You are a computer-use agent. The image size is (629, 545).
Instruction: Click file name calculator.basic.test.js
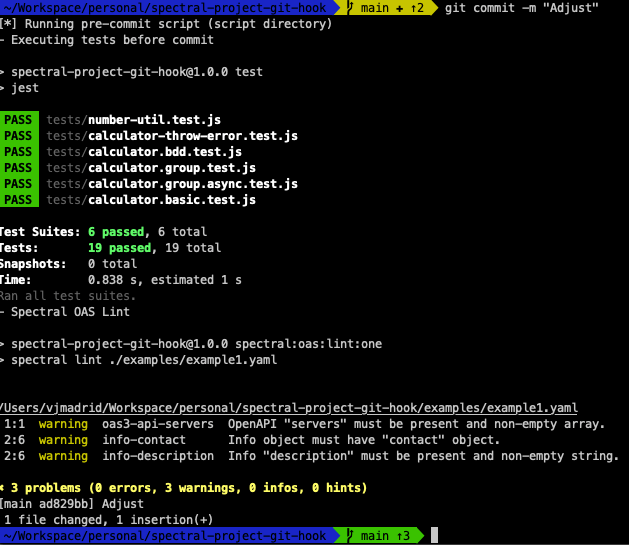[172, 200]
